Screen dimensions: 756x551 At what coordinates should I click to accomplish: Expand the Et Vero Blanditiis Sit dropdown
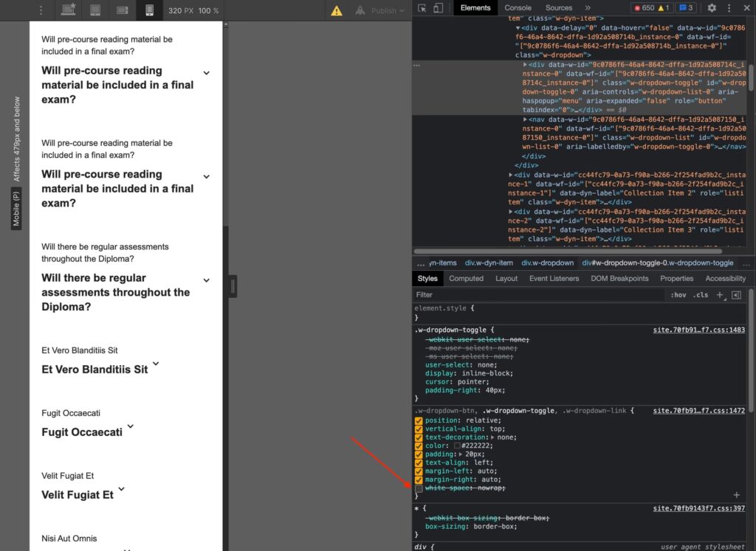point(156,365)
